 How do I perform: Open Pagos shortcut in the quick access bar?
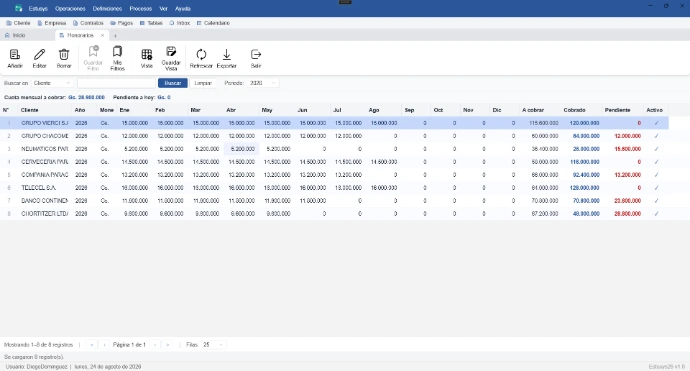click(121, 23)
